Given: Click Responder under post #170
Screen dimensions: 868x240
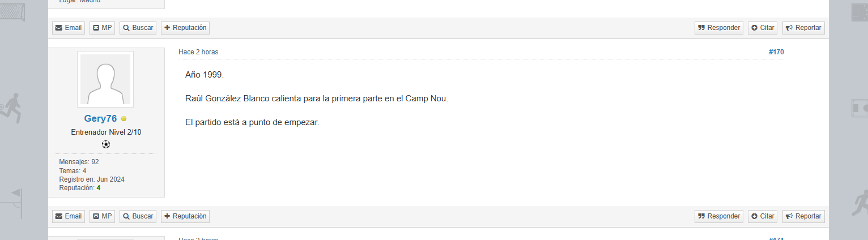Looking at the screenshot, I should [x=718, y=216].
